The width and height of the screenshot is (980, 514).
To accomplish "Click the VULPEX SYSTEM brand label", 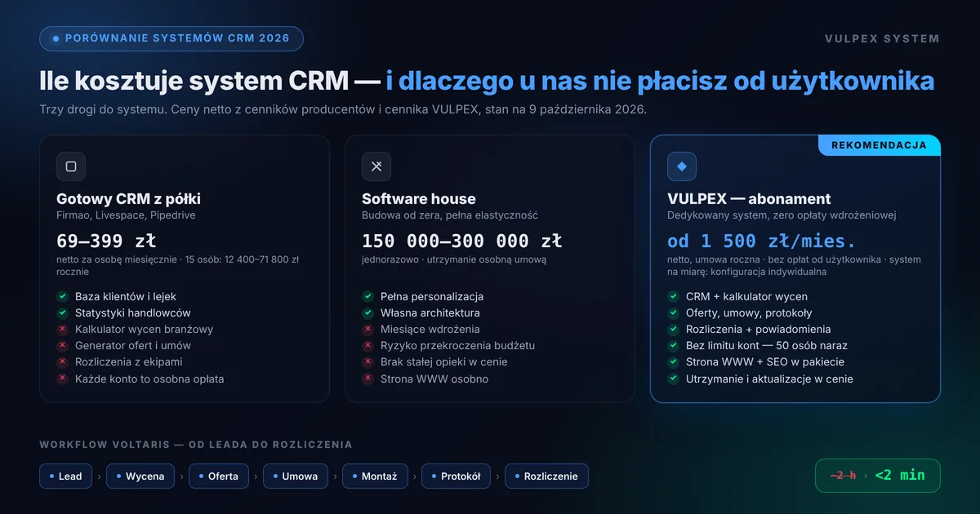I will (883, 38).
